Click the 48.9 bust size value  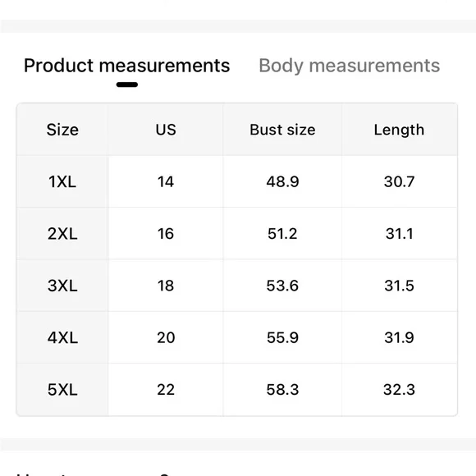pos(282,182)
